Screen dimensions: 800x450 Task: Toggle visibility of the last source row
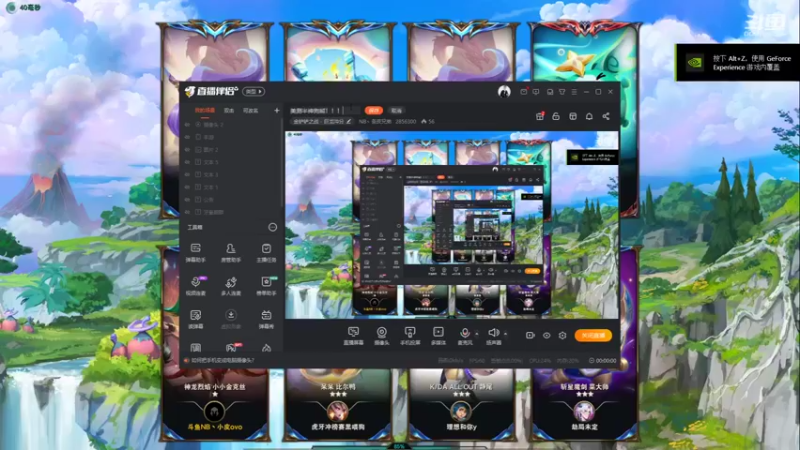(187, 212)
